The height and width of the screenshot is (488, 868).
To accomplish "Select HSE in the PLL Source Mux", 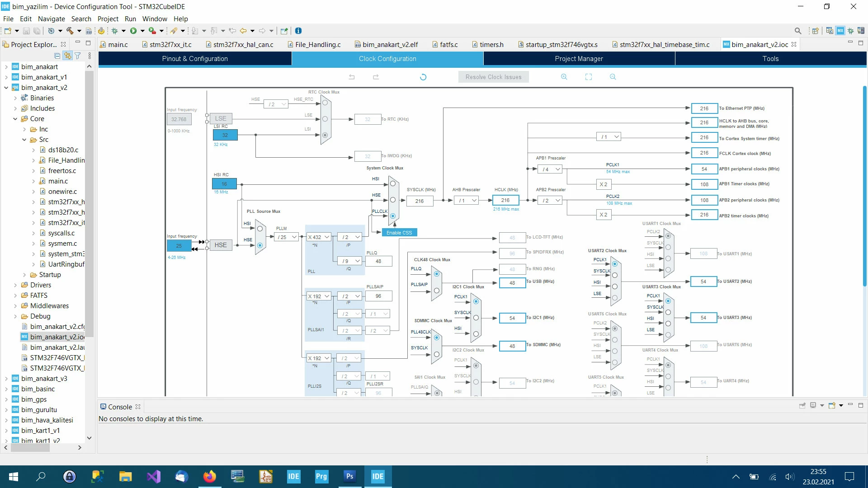I will [260, 245].
